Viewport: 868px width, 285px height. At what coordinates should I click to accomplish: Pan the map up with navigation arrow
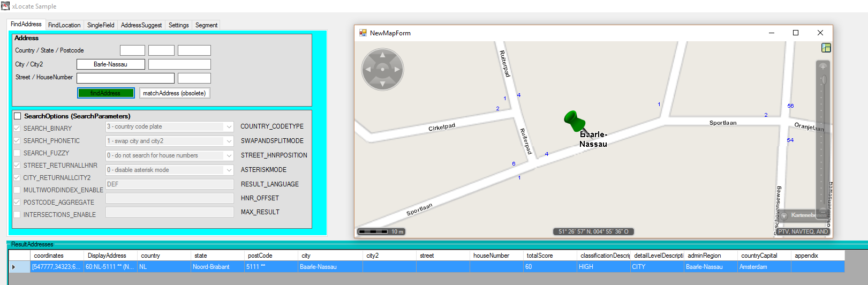[382, 55]
